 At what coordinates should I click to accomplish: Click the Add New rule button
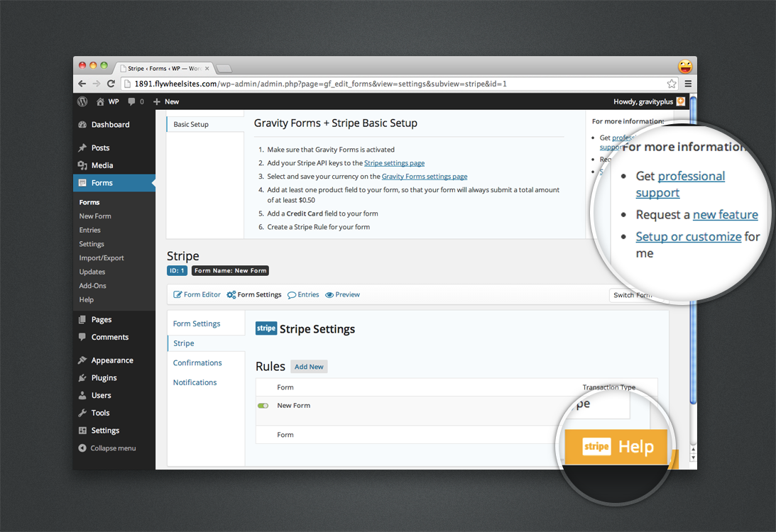tap(309, 366)
